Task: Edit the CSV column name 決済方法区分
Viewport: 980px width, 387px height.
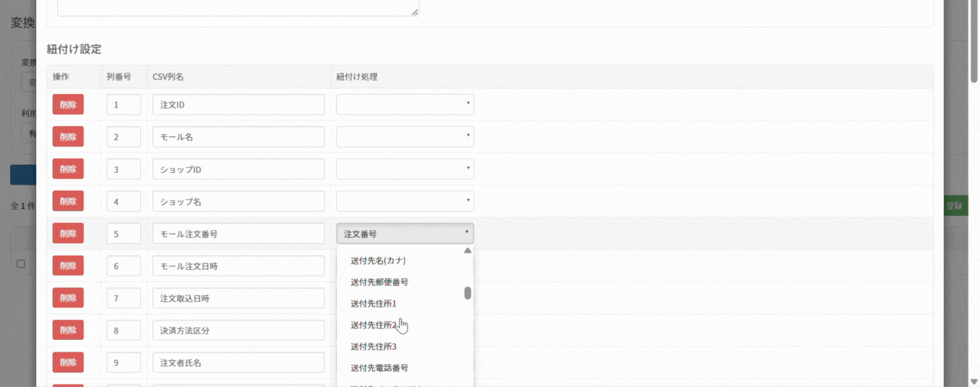Action: (x=238, y=330)
